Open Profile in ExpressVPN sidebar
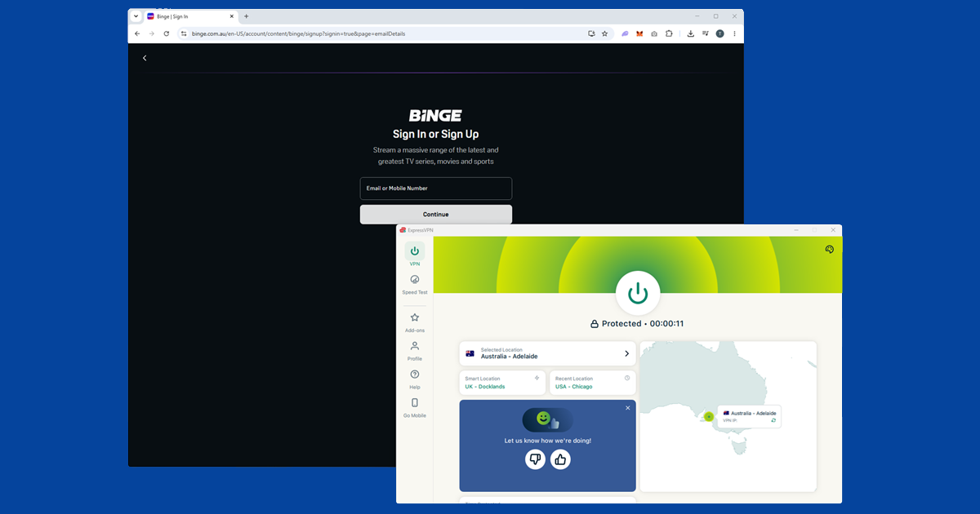 [x=415, y=351]
